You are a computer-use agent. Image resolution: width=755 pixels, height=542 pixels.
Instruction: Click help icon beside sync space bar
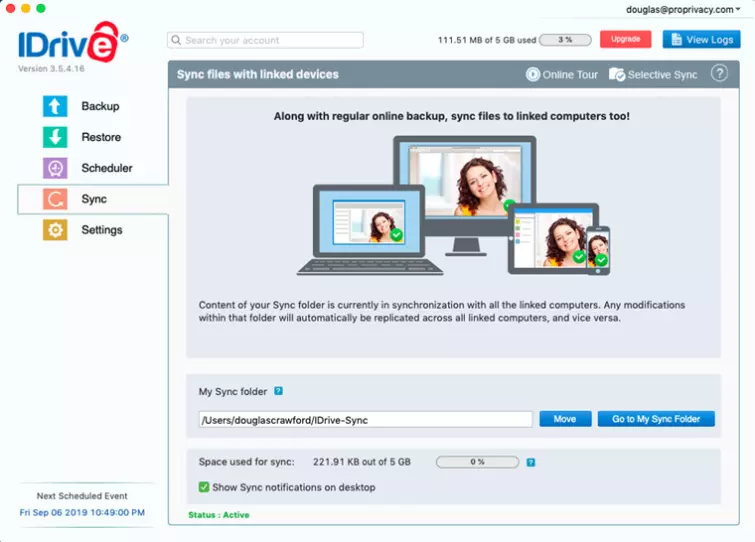(x=531, y=462)
